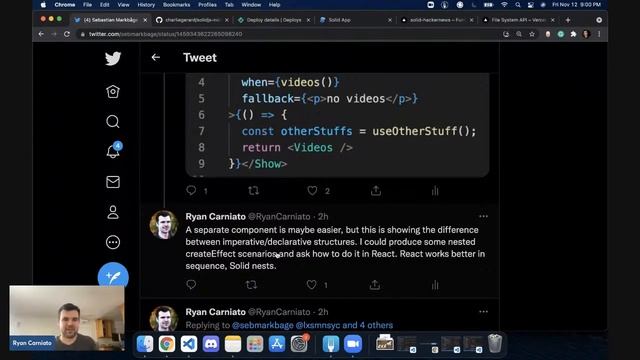Open the Explore search icon in sidebar
The image size is (640, 360).
[x=113, y=122]
